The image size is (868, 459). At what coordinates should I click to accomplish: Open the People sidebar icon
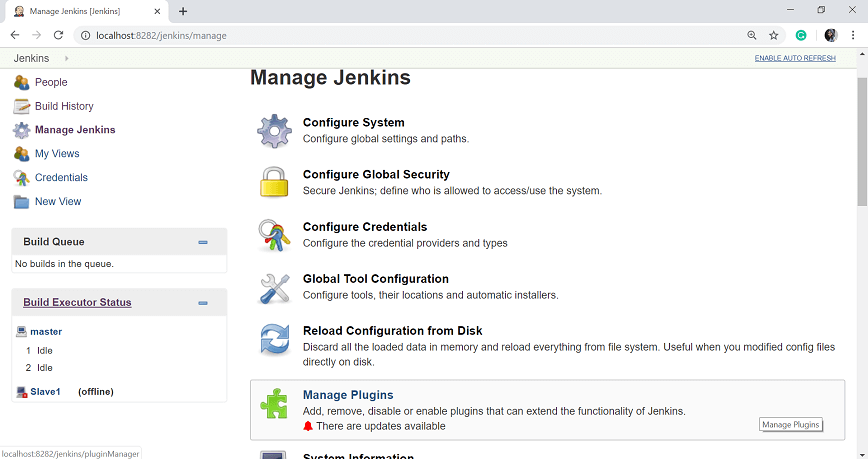pyautogui.click(x=22, y=82)
